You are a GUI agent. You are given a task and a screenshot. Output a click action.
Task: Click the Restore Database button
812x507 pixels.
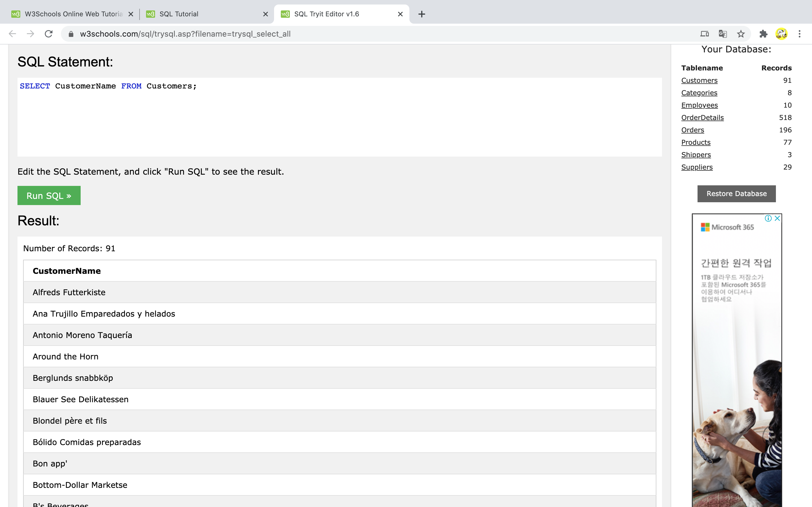click(736, 194)
